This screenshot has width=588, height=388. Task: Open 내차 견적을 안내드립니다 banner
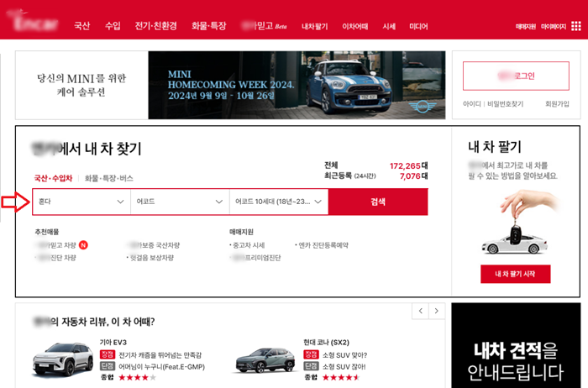click(x=516, y=346)
